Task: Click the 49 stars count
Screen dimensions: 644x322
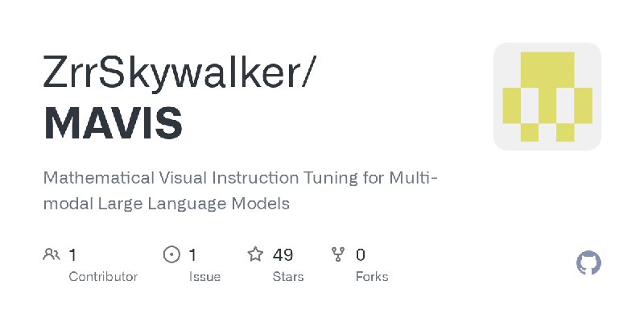Action: tap(283, 255)
